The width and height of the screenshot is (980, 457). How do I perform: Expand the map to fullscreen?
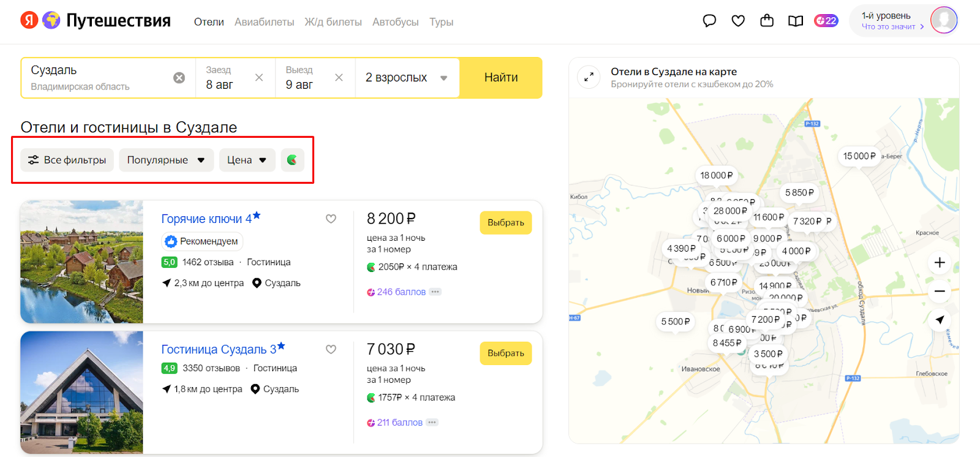click(589, 77)
